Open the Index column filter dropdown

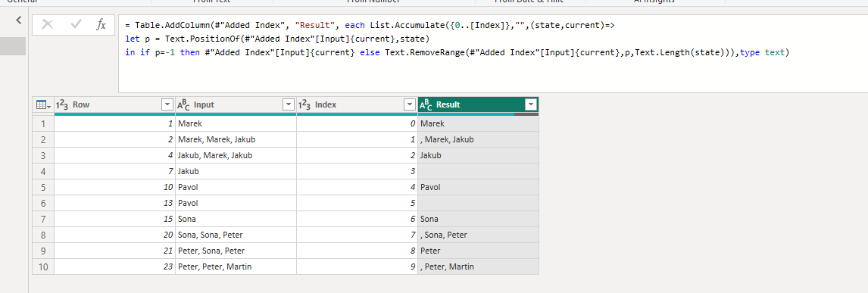click(x=410, y=105)
